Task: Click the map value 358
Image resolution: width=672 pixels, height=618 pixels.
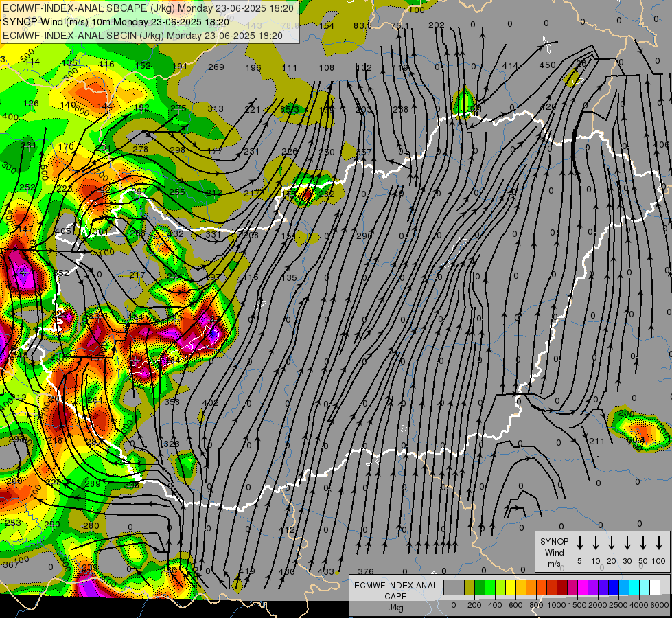Action: coord(172,402)
